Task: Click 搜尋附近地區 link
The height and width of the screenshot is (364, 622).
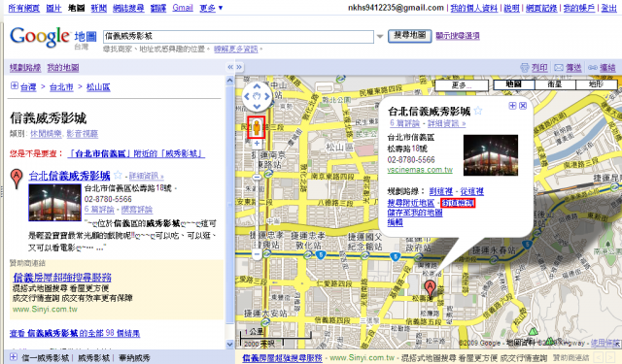Action: pos(411,203)
